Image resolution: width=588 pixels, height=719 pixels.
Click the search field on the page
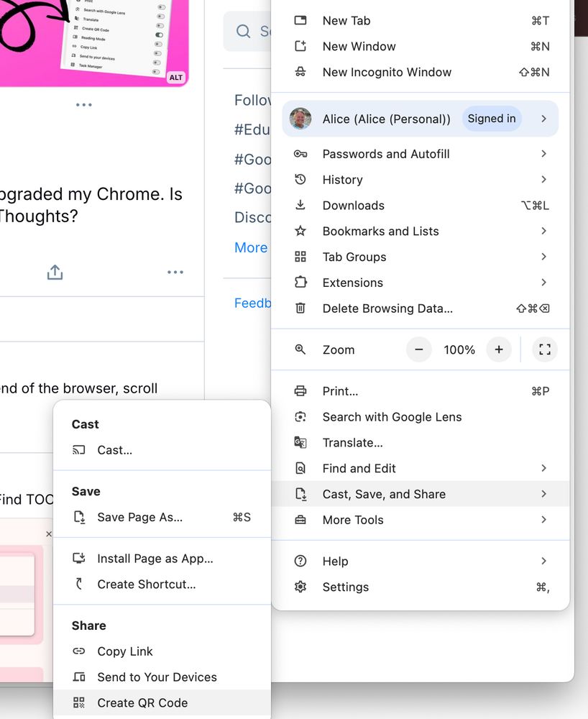coord(247,31)
